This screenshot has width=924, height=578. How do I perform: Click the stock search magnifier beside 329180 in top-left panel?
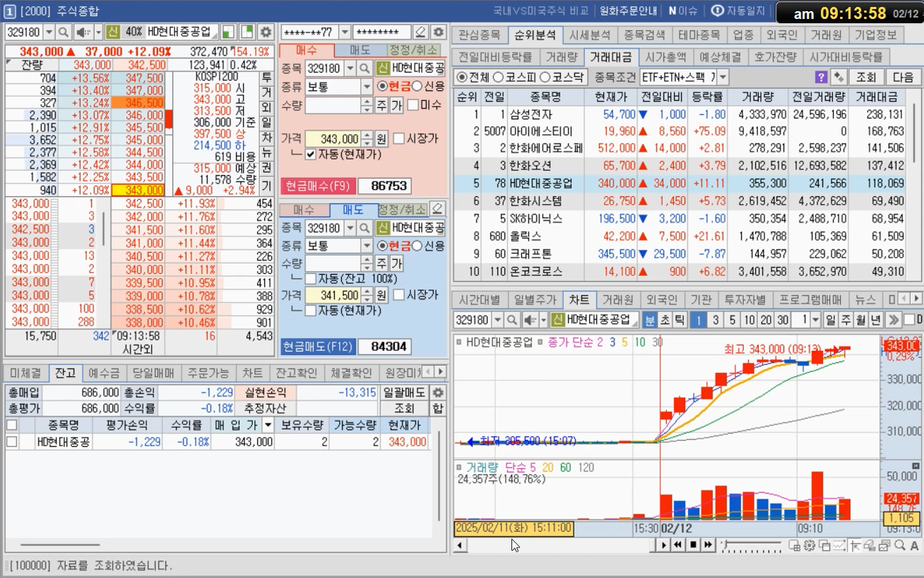point(64,32)
